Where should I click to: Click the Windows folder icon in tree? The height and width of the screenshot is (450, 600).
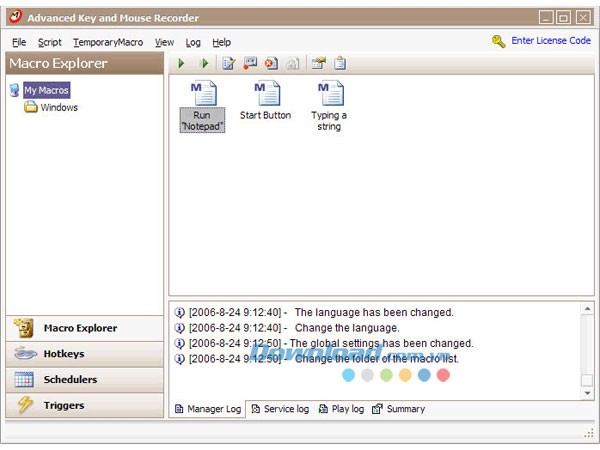click(31, 107)
